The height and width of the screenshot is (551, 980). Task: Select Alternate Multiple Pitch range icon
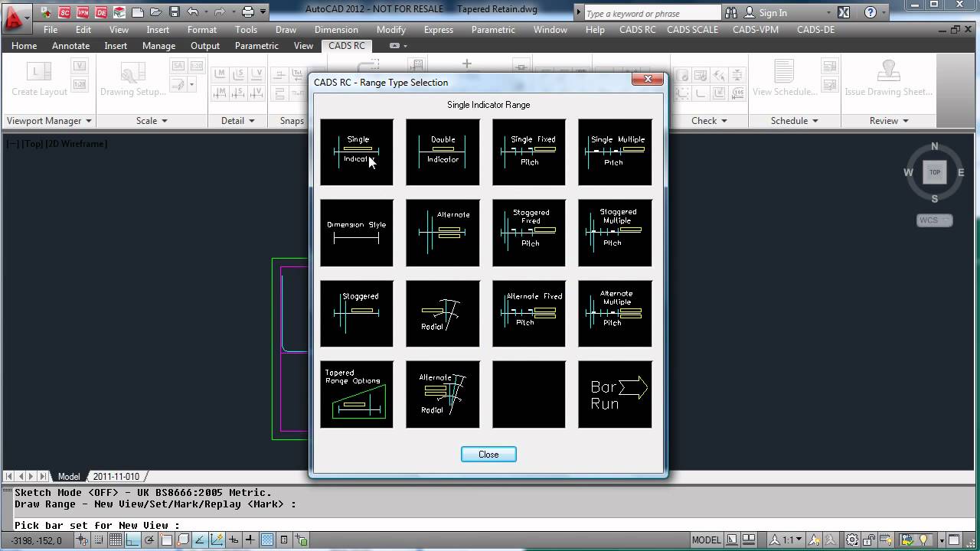(x=615, y=314)
